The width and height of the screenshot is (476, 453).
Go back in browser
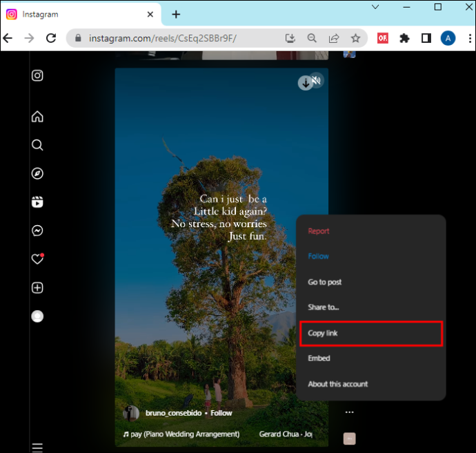tap(8, 38)
